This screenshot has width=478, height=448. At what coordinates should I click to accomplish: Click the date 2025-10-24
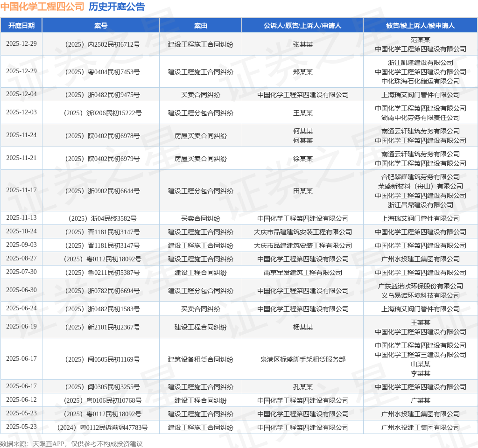21,231
